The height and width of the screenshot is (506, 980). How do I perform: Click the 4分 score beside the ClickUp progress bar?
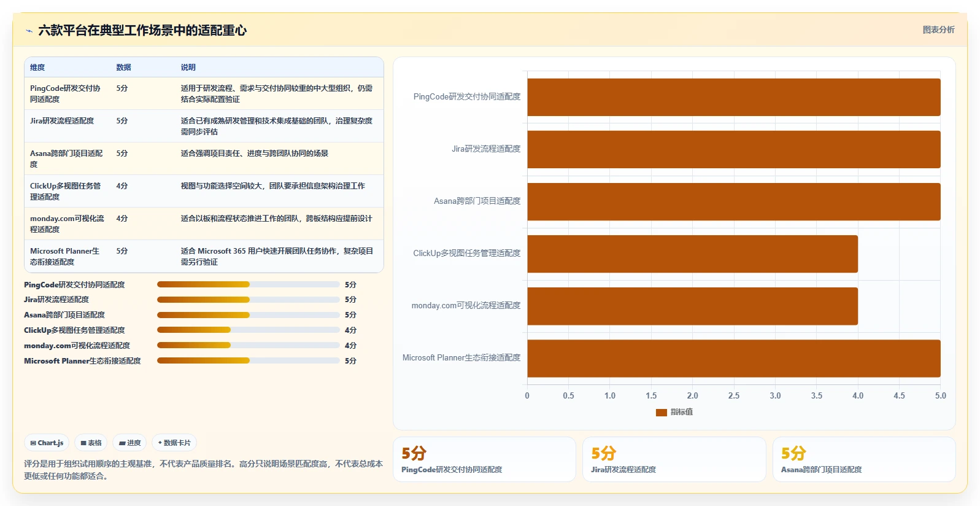click(x=350, y=330)
